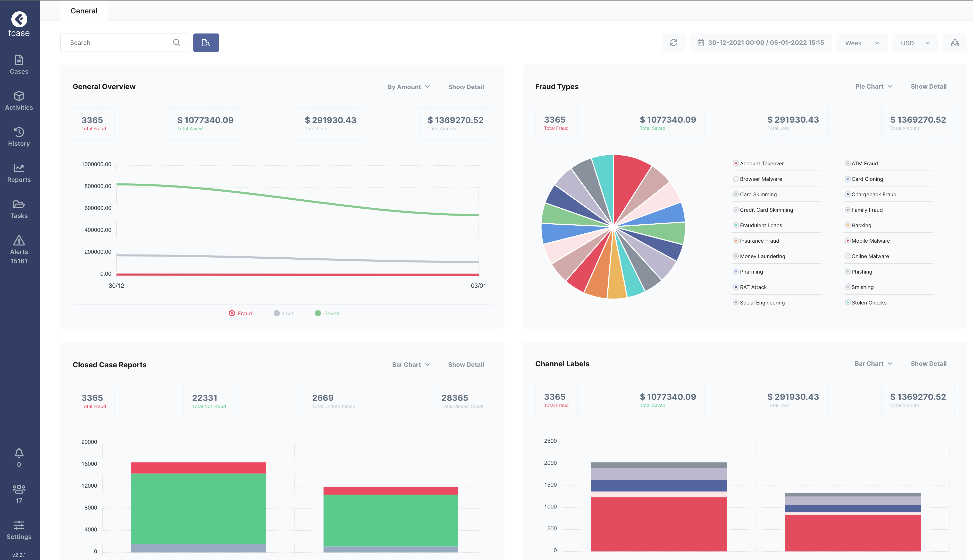Toggle Fraudulent Loans legend entry
Image resolution: width=973 pixels, height=560 pixels.
click(758, 225)
